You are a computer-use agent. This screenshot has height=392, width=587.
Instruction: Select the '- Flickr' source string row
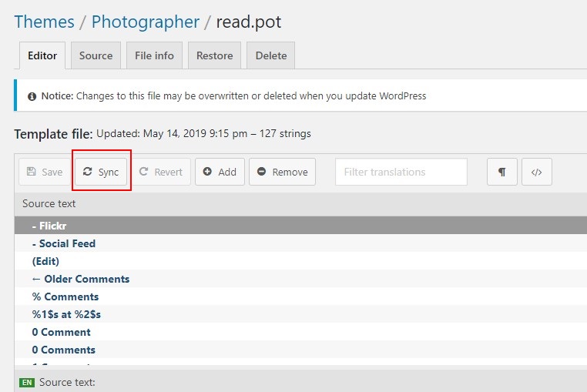[x=300, y=226]
